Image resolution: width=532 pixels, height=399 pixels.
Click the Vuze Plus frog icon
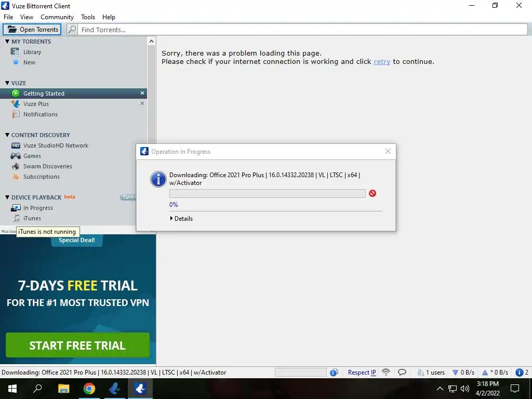coord(15,103)
